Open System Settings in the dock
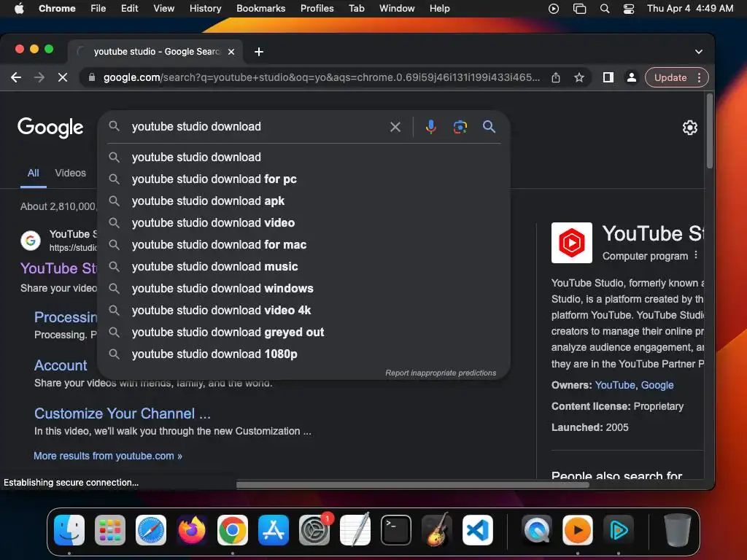 tap(314, 530)
